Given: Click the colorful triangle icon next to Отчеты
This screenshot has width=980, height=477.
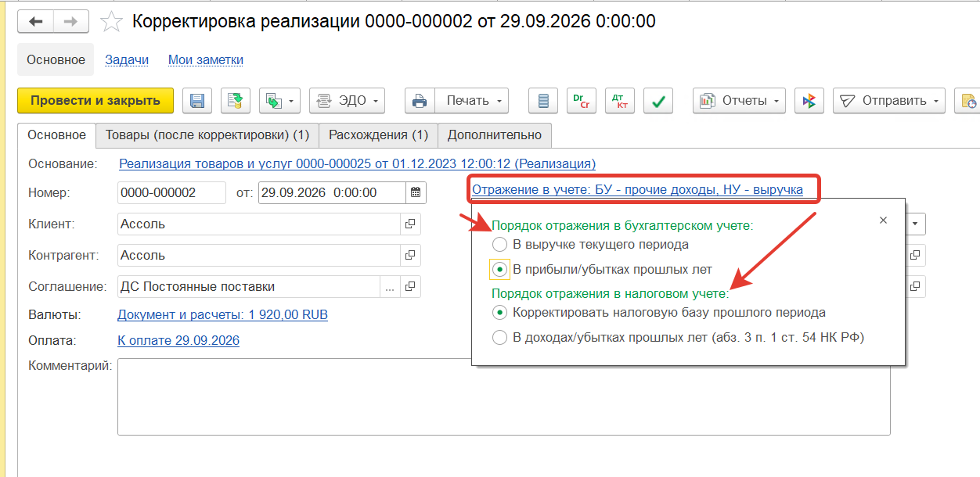Looking at the screenshot, I should coord(809,100).
